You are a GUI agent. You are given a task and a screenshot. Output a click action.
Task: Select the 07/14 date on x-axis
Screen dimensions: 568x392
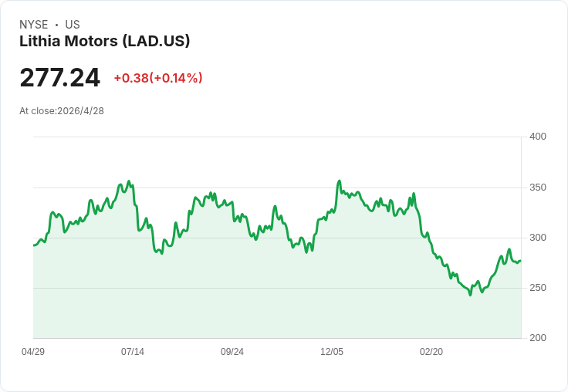point(133,352)
